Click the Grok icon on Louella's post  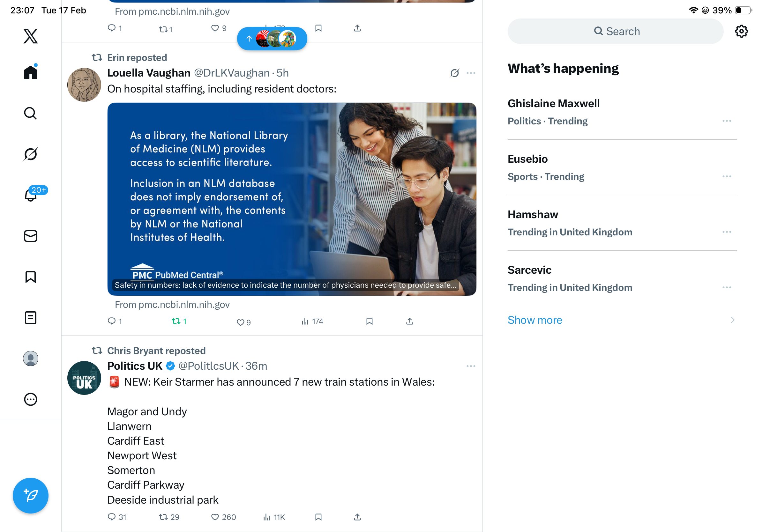coord(454,73)
